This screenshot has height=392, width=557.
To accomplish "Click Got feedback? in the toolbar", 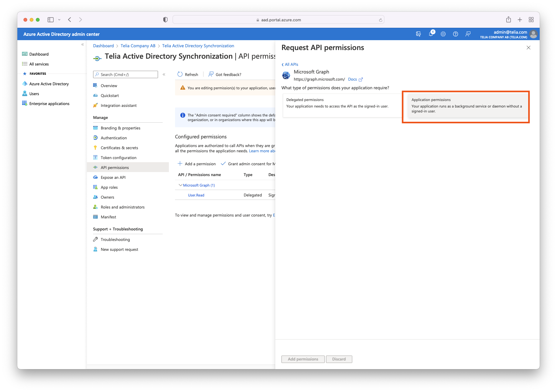I will (x=225, y=74).
